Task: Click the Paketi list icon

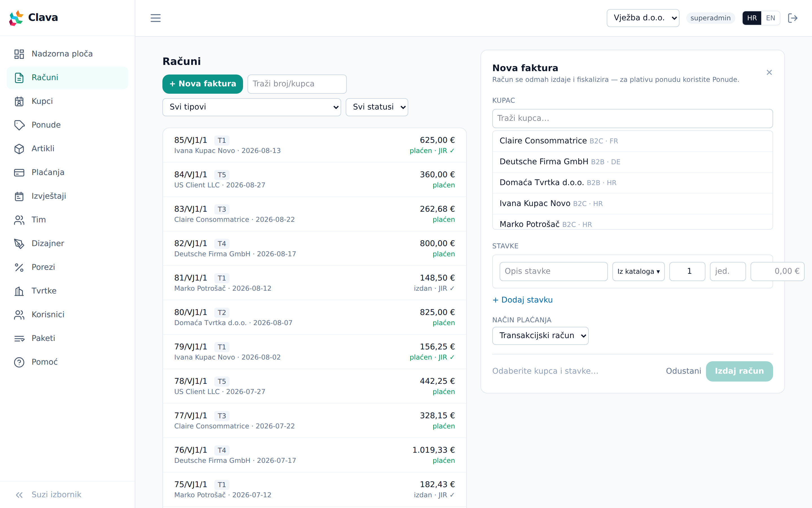Action: point(19,338)
